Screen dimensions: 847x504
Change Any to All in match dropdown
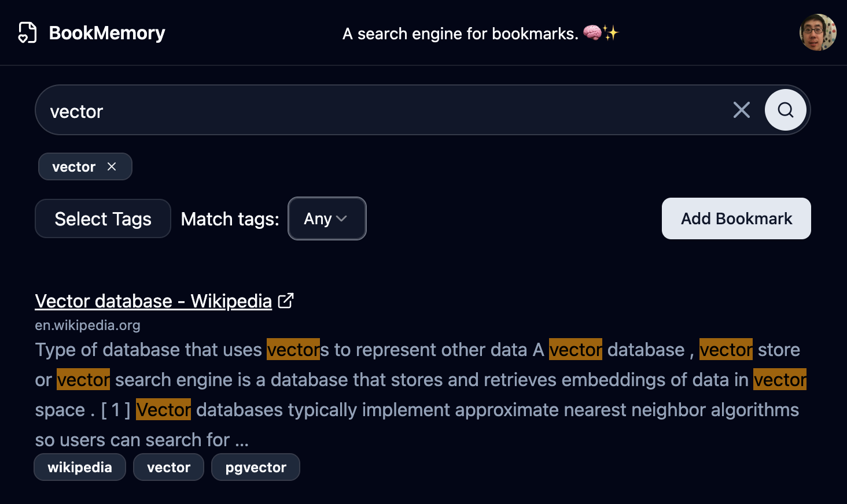tap(327, 218)
